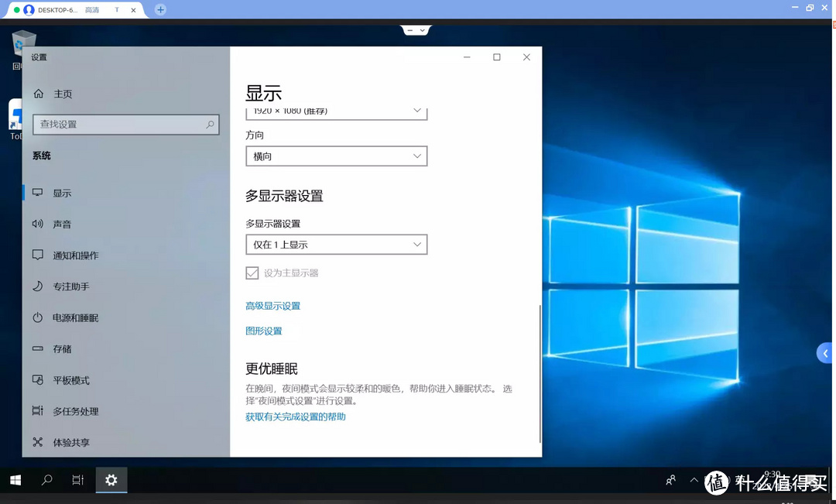Open the resolution 1920 × 1080 dropdown

click(x=337, y=112)
